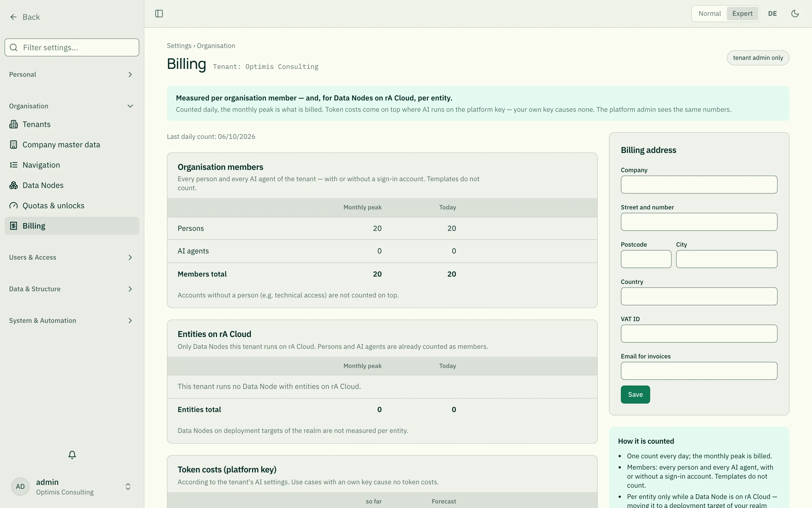The height and width of the screenshot is (508, 812).
Task: Click the Company input field
Action: pos(699,185)
